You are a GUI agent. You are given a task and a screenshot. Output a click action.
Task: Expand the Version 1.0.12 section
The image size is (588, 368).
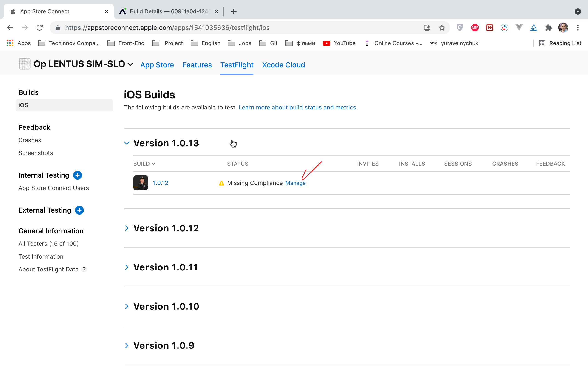[x=127, y=228]
